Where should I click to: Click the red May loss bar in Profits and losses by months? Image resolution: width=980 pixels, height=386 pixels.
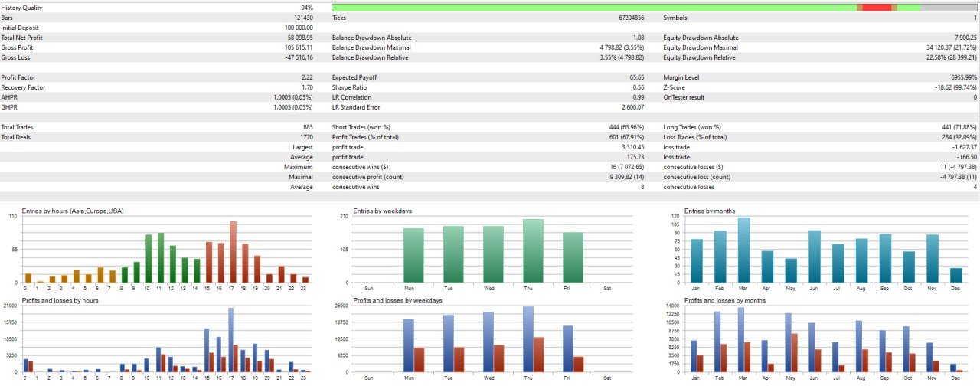click(795, 353)
